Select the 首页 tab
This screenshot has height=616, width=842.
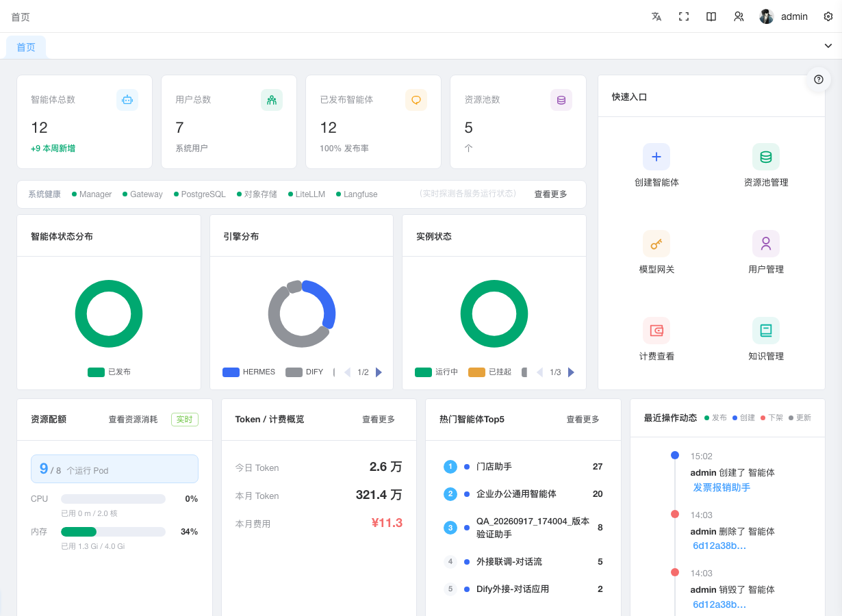pyautogui.click(x=26, y=47)
